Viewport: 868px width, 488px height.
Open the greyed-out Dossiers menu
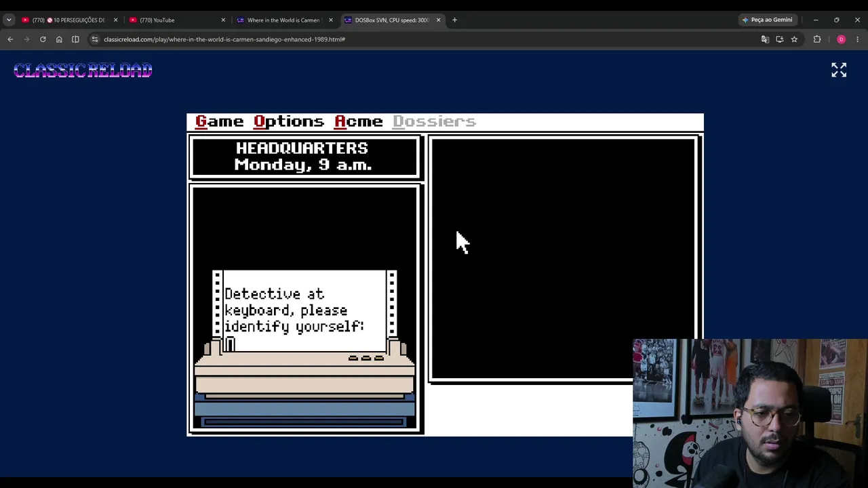(x=434, y=122)
